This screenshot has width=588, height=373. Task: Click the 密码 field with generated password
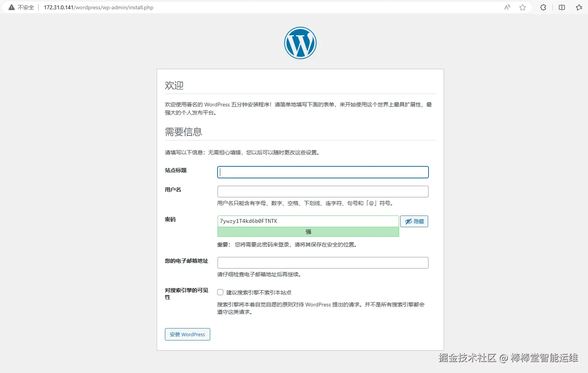click(308, 221)
